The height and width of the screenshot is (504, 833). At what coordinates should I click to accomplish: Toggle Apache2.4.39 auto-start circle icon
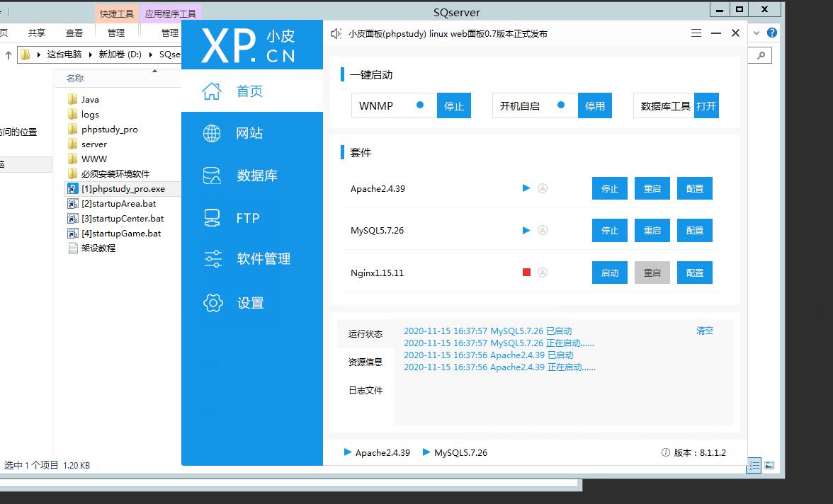[x=543, y=188]
